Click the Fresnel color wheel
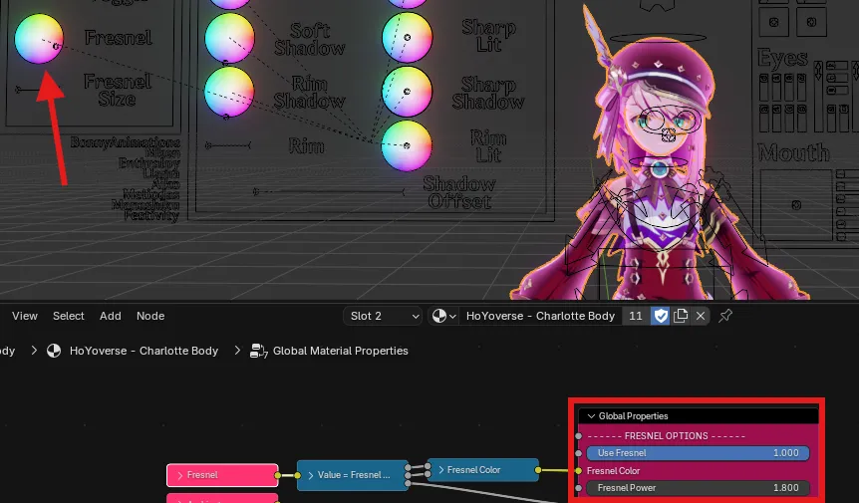The image size is (859, 504). 39,39
